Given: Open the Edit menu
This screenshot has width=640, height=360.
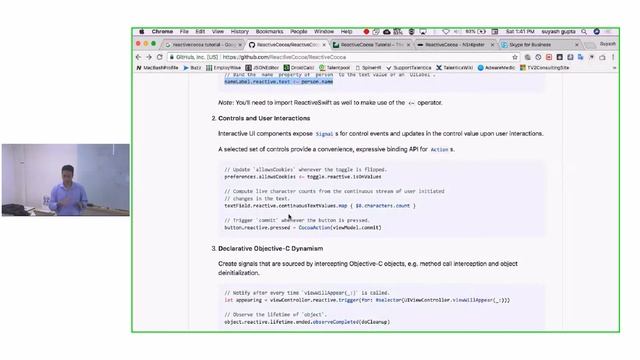Looking at the screenshot, I should click(x=200, y=31).
